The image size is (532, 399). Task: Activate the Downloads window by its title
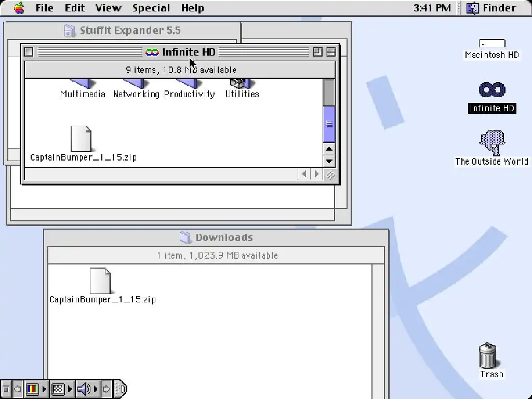coord(224,237)
